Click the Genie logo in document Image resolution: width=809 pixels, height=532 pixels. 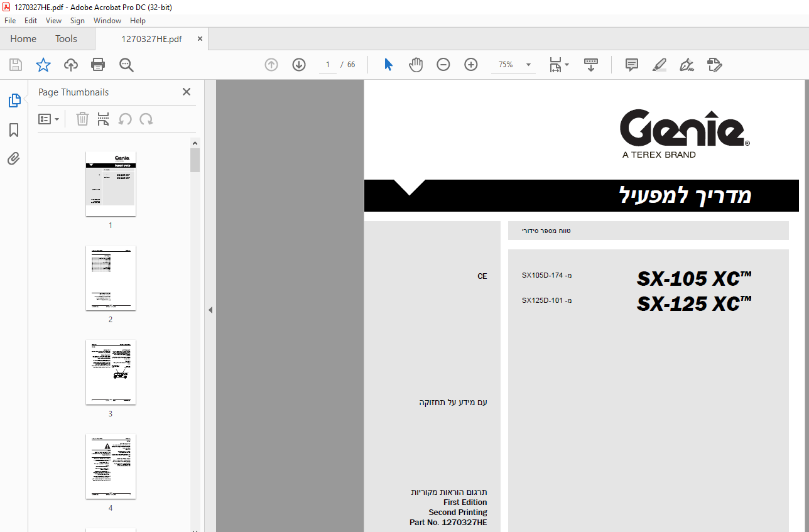coord(685,128)
